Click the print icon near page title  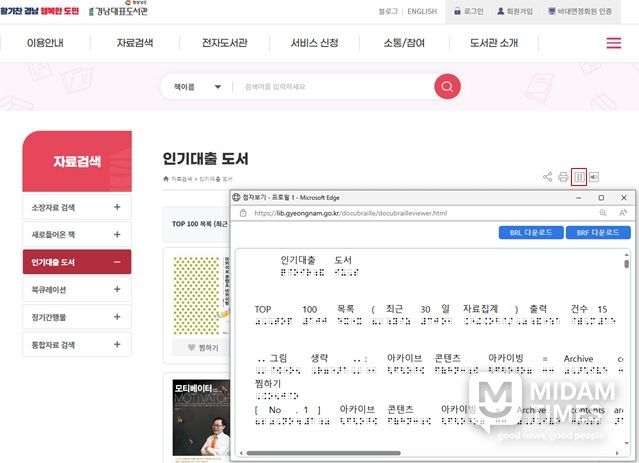tap(563, 177)
